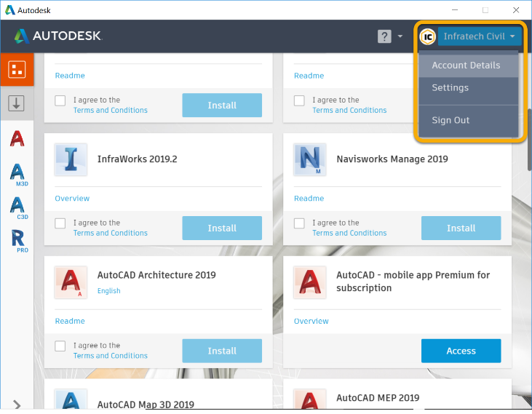Open Terms and Conditions for AutoCAD Architecture
Screen dimensions: 532x414
(111, 356)
